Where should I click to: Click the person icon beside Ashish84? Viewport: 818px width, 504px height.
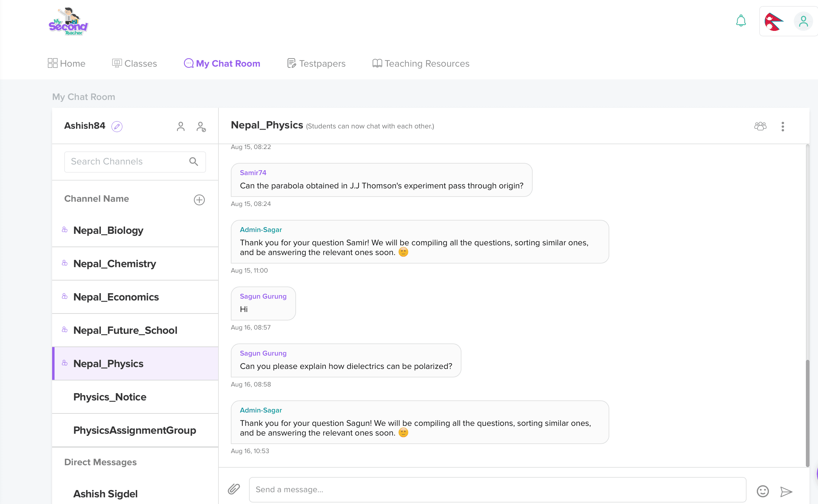pos(181,127)
